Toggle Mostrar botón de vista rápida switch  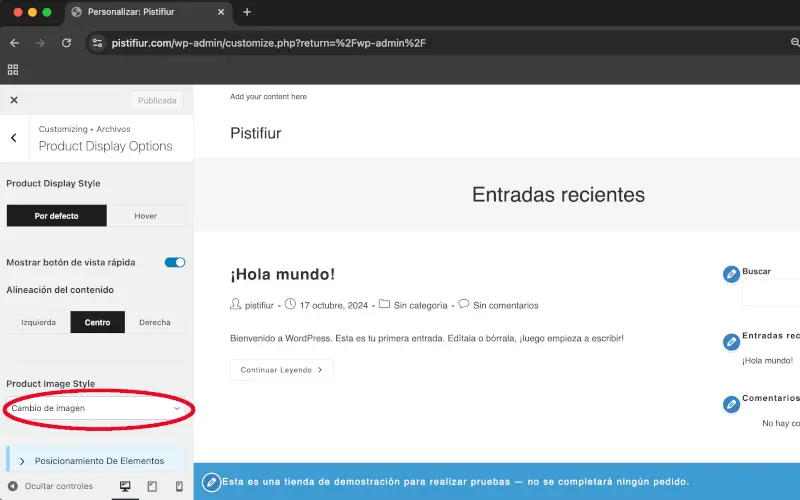coord(175,262)
